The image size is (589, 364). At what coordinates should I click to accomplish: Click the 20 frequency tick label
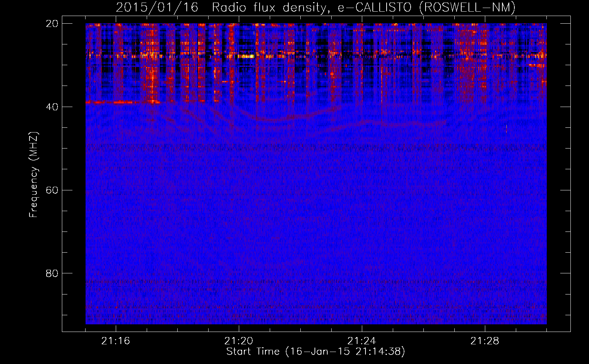52,24
